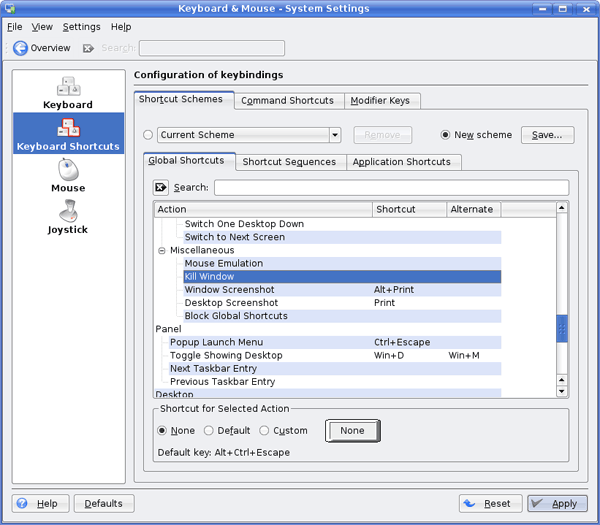Choose the None shortcut radio option

point(162,430)
